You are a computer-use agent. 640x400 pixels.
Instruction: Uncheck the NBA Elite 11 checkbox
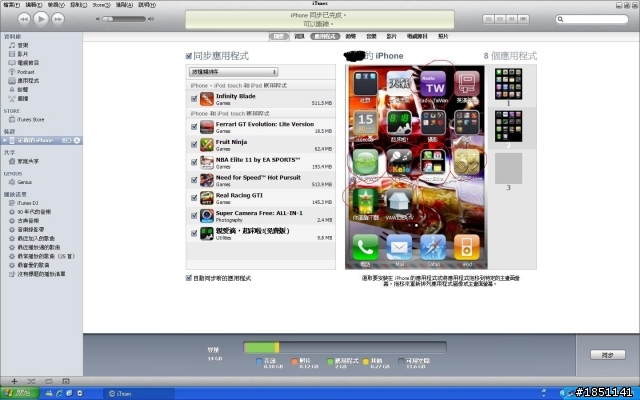[194, 162]
